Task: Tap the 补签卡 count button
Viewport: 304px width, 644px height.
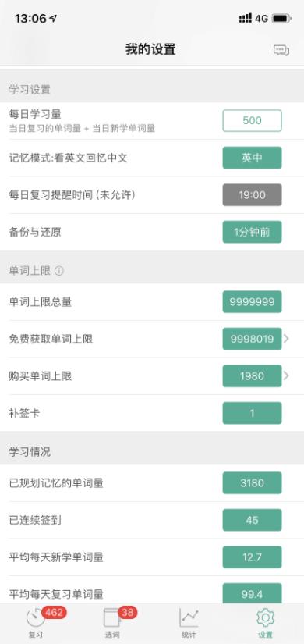Action: pyautogui.click(x=252, y=413)
